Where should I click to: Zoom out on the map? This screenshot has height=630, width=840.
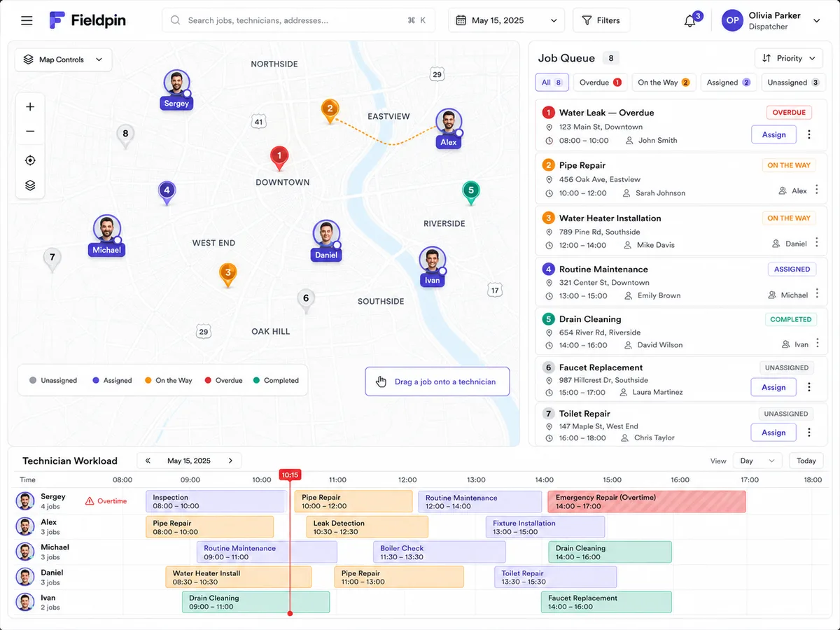point(30,132)
